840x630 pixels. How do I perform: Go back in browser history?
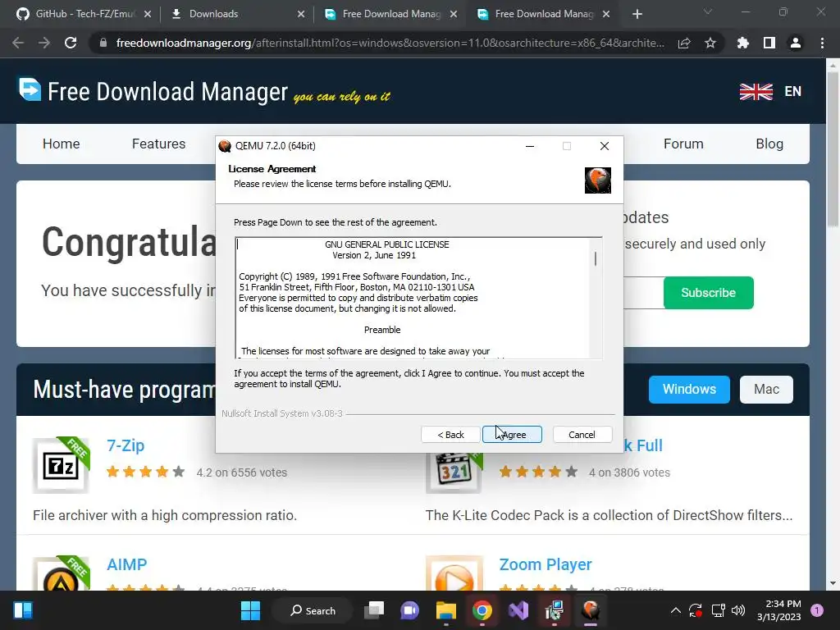pyautogui.click(x=18, y=43)
